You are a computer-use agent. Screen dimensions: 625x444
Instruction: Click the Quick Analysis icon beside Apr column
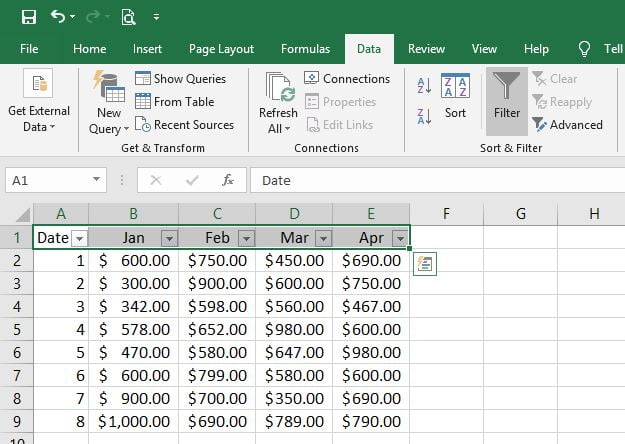pos(425,264)
